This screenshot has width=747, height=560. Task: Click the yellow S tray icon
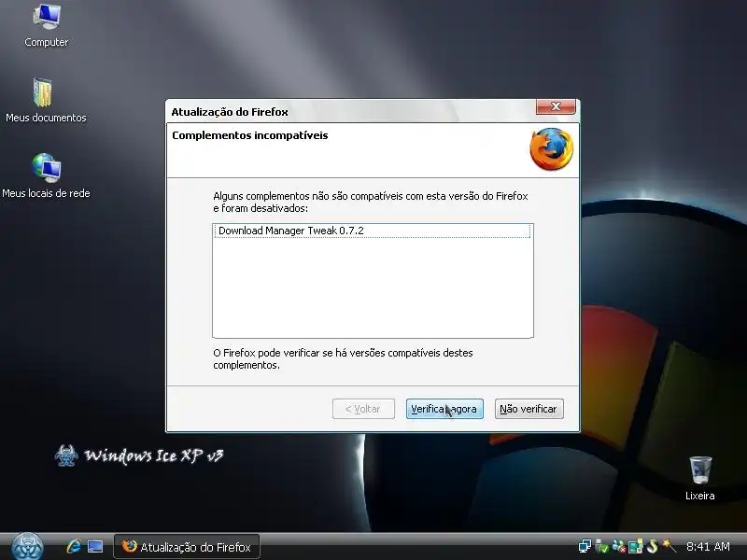coord(652,546)
